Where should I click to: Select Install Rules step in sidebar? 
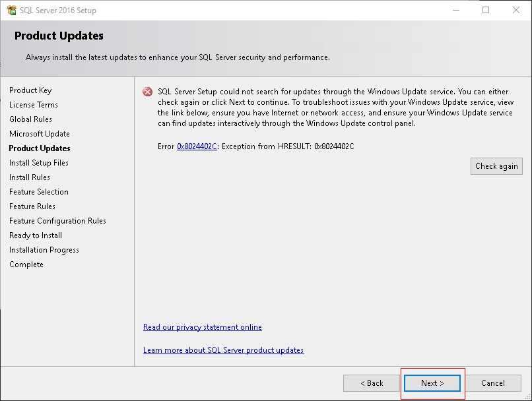pyautogui.click(x=30, y=177)
